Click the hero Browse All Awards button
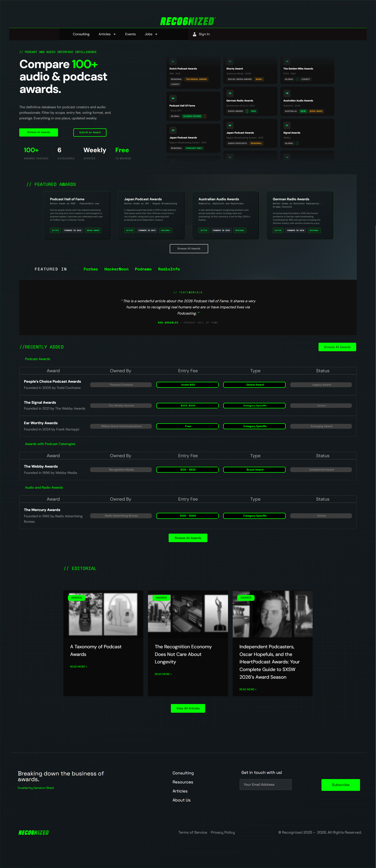The image size is (376, 868). (x=38, y=132)
